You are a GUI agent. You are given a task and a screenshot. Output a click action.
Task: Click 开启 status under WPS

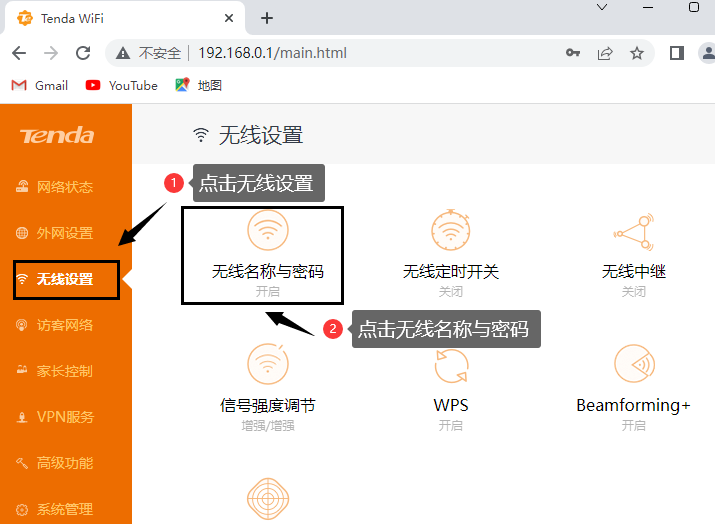(451, 425)
